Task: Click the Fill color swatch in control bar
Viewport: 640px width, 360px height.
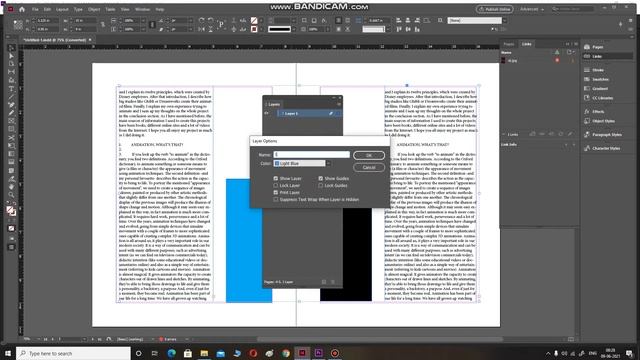Action: [x=254, y=20]
